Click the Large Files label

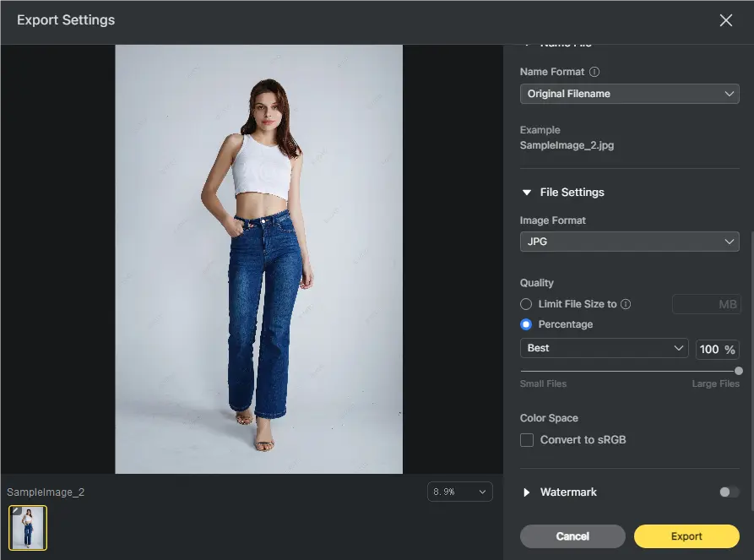(x=715, y=384)
